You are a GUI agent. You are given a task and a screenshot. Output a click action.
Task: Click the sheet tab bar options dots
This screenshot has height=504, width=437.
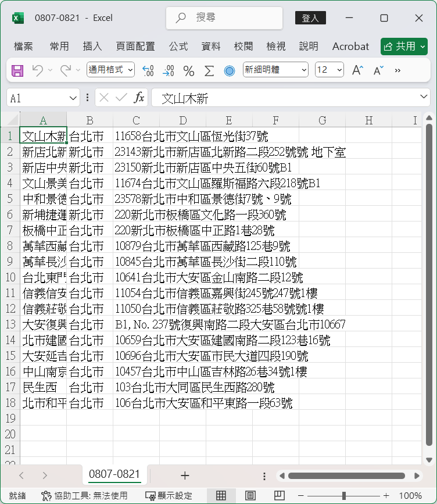pyautogui.click(x=264, y=476)
